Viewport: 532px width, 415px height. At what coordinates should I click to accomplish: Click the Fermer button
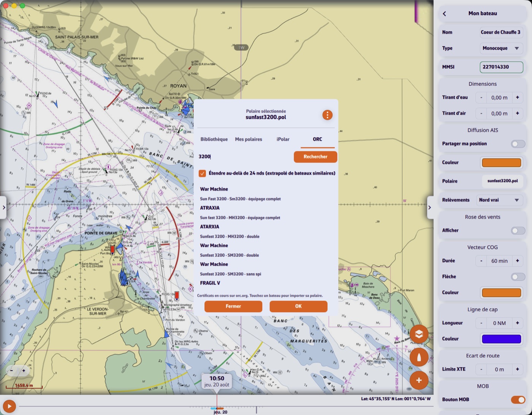pyautogui.click(x=233, y=306)
